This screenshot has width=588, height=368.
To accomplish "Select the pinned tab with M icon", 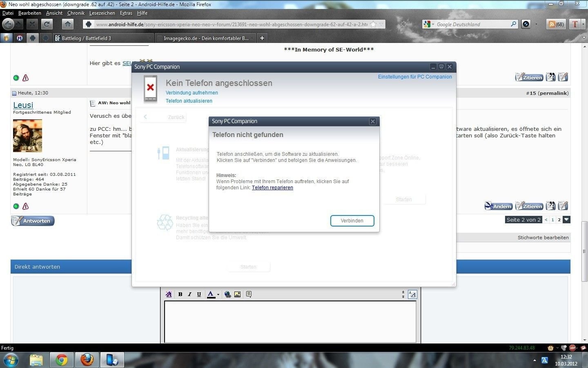I will pos(19,38).
